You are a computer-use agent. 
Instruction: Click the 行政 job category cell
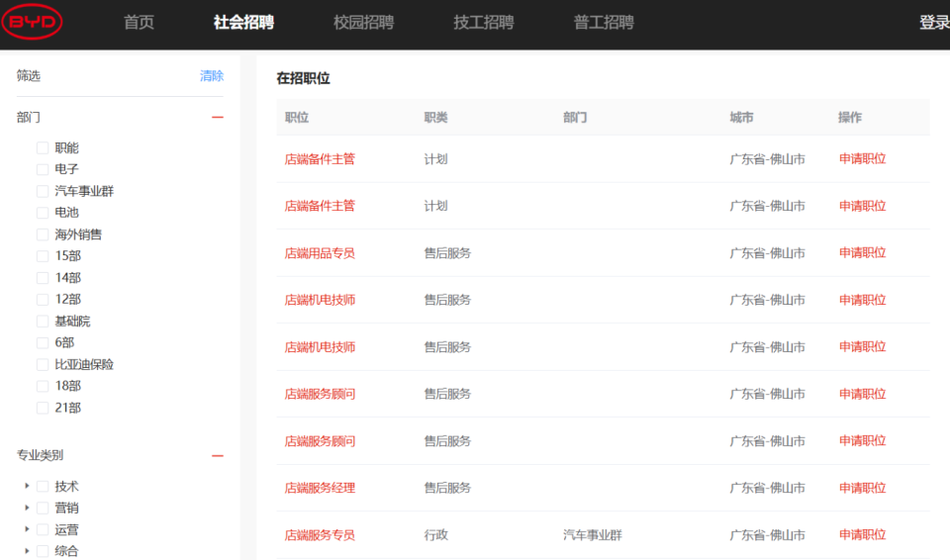click(x=435, y=535)
